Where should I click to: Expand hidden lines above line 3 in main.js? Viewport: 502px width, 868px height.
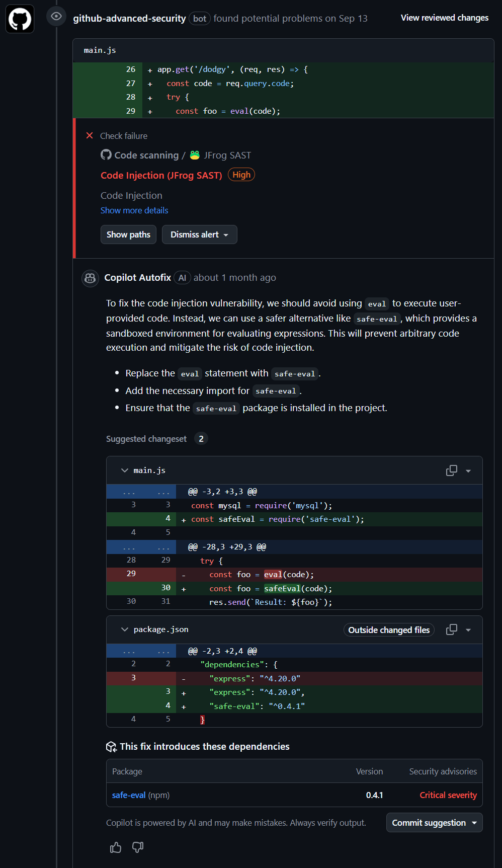point(141,492)
